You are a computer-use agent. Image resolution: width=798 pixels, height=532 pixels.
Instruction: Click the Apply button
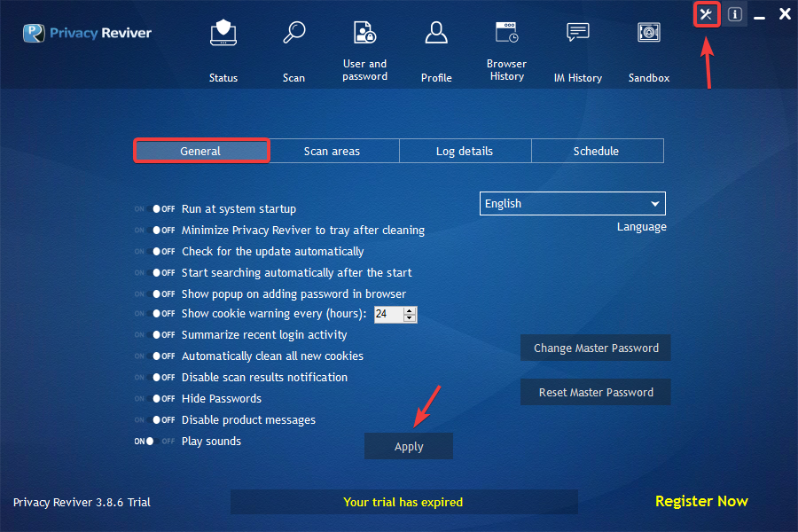(x=409, y=447)
